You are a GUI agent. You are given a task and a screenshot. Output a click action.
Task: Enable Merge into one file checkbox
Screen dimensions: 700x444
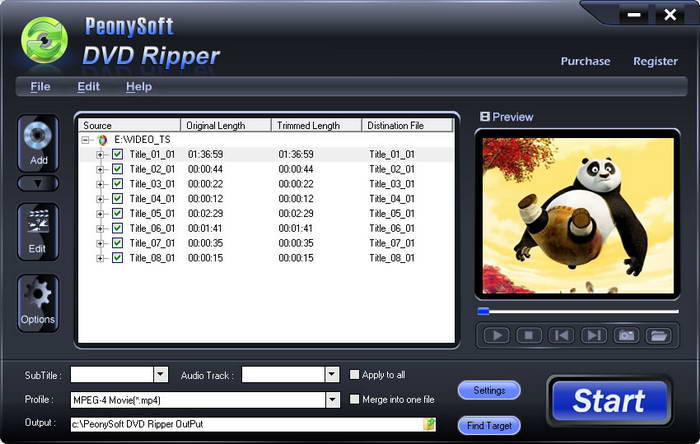[354, 399]
